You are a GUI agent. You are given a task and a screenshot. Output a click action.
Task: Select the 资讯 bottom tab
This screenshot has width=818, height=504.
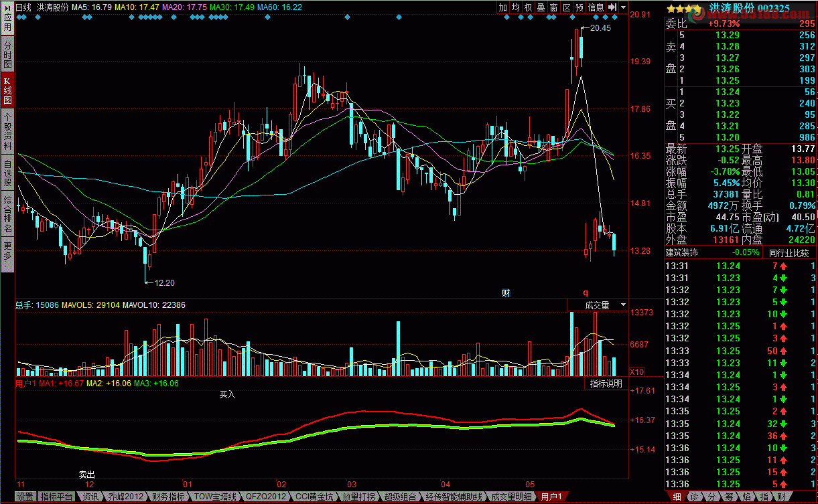[90, 497]
